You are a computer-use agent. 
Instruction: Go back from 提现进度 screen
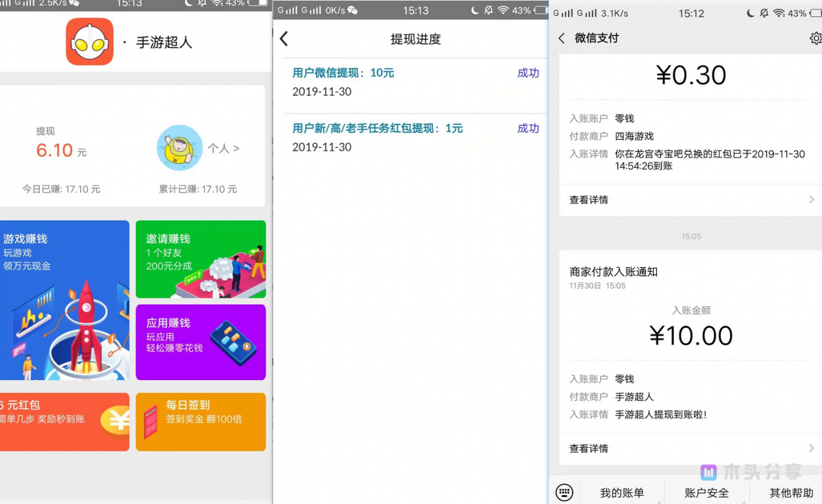(284, 39)
